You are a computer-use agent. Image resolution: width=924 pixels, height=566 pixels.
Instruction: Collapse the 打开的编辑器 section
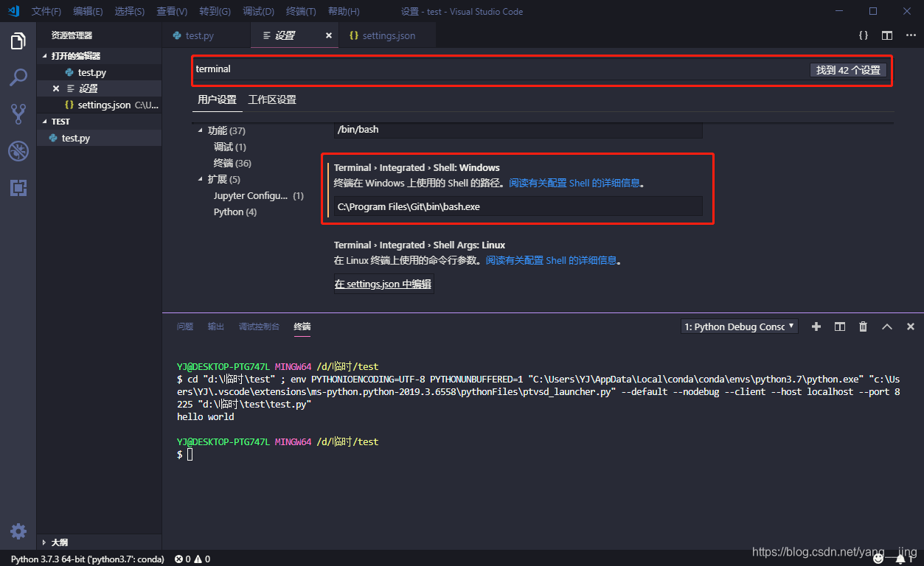tap(99, 56)
